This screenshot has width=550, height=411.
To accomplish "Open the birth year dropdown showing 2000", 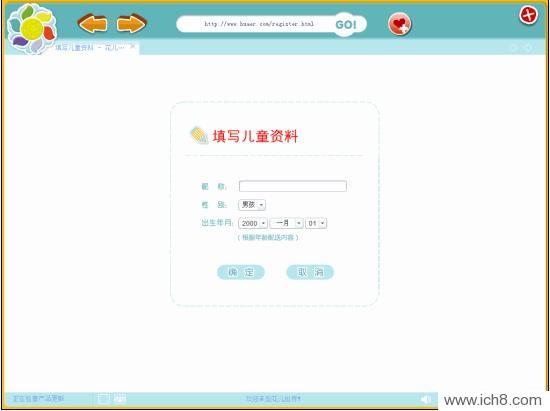I will pyautogui.click(x=253, y=223).
